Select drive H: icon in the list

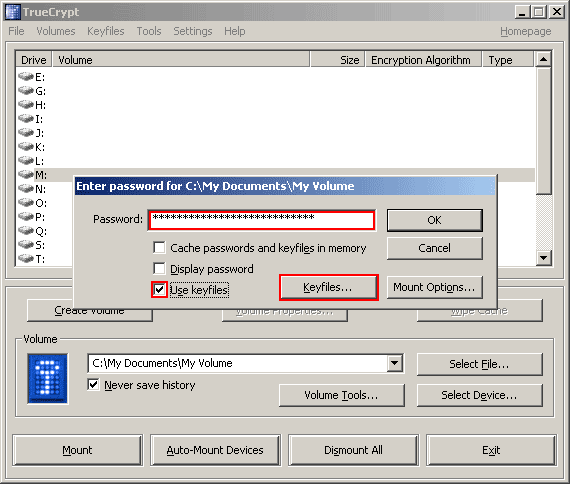(26, 105)
